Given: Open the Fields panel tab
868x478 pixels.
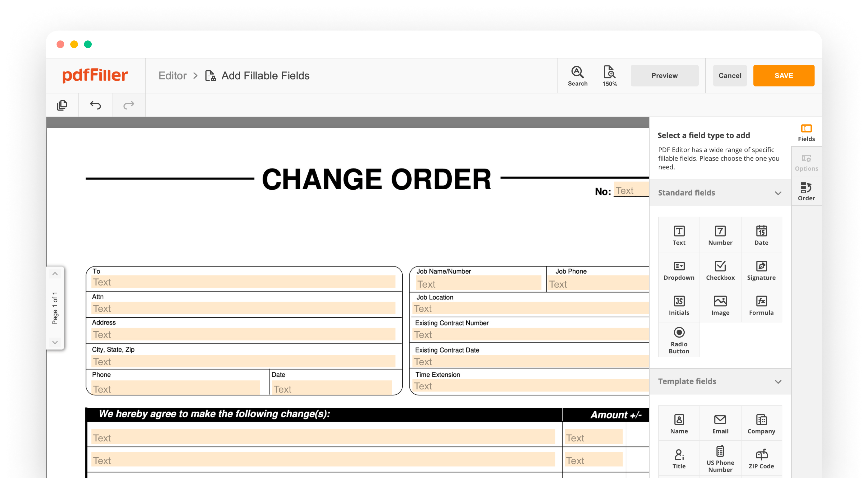Looking at the screenshot, I should 806,132.
